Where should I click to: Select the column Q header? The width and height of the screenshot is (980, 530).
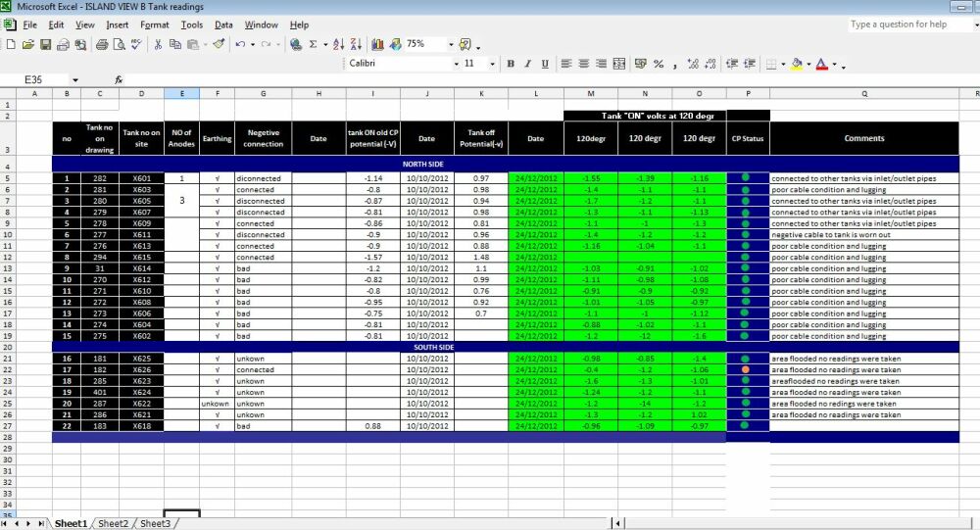864,93
